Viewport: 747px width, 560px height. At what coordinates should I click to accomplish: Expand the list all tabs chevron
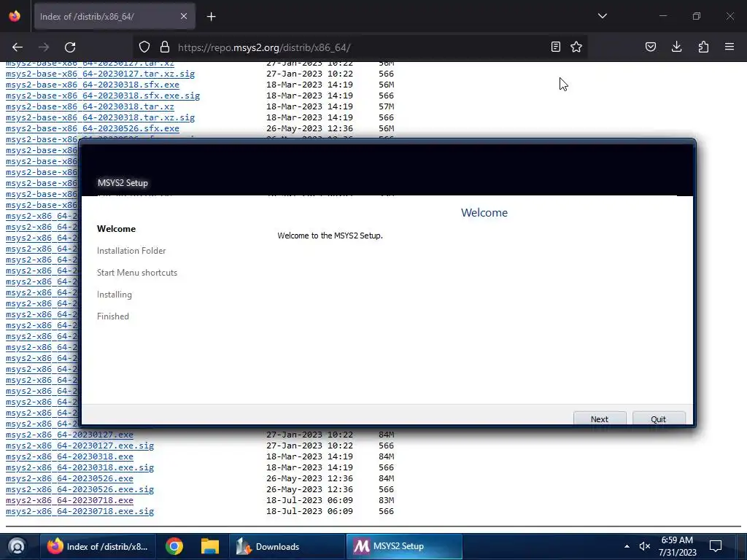603,16
